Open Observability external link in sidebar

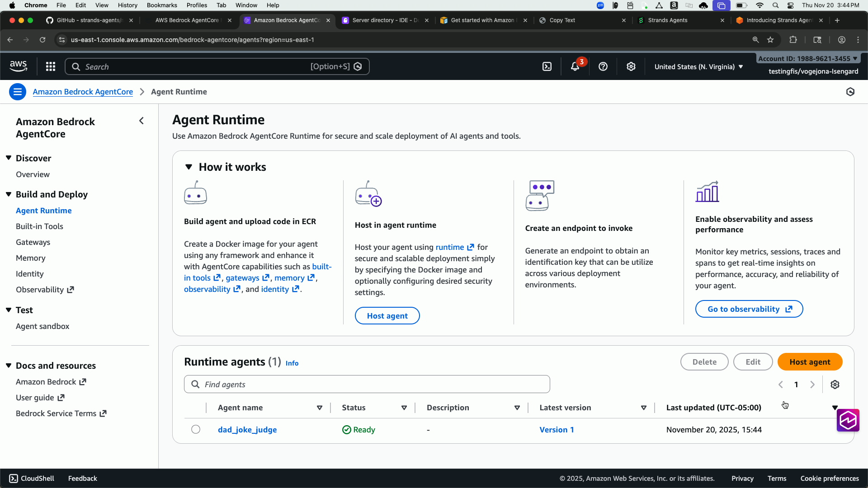[x=45, y=290]
